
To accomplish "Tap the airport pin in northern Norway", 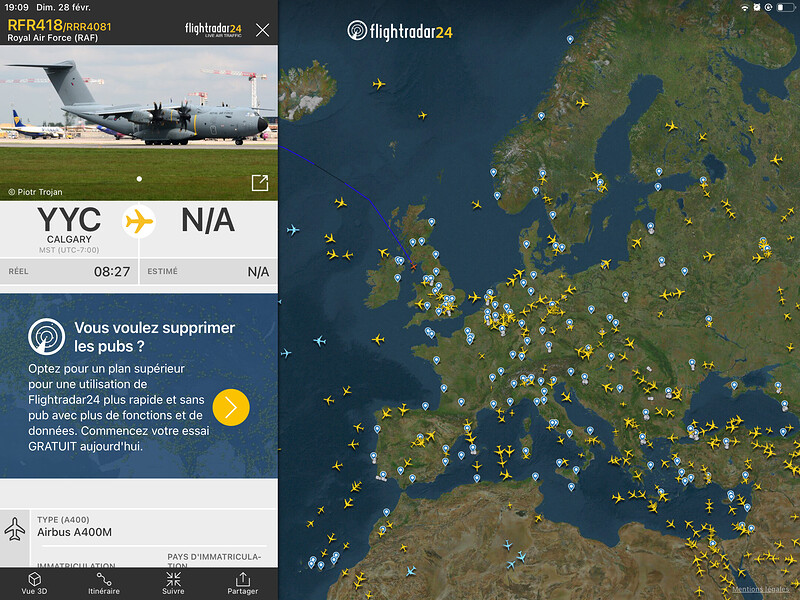I will (x=570, y=39).
